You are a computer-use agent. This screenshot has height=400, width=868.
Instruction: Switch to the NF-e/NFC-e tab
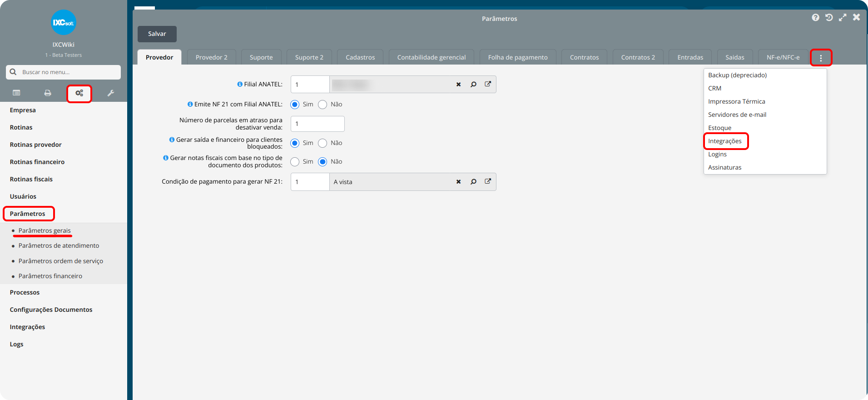click(783, 57)
